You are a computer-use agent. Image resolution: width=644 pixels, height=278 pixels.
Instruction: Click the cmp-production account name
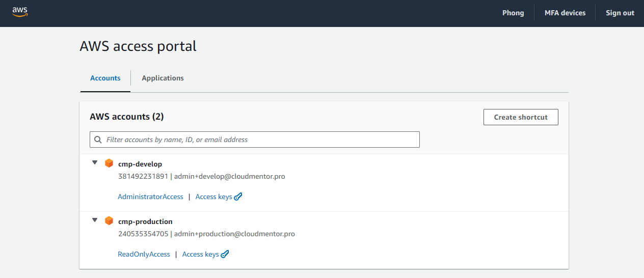point(145,221)
